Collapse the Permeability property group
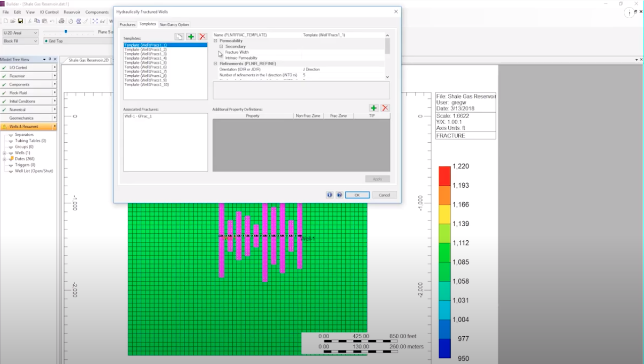This screenshot has height=364, width=644. pyautogui.click(x=216, y=41)
